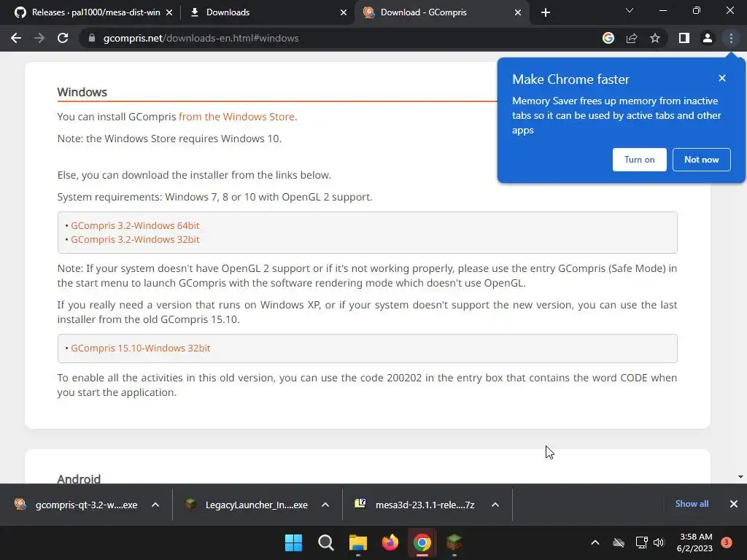Dismiss the Make Chrome faster popup
Image resolution: width=747 pixels, height=560 pixels.
[x=722, y=78]
